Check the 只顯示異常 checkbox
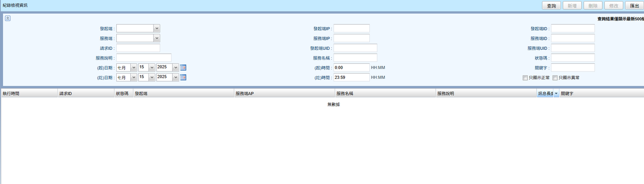The width and height of the screenshot is (644, 184). click(555, 78)
